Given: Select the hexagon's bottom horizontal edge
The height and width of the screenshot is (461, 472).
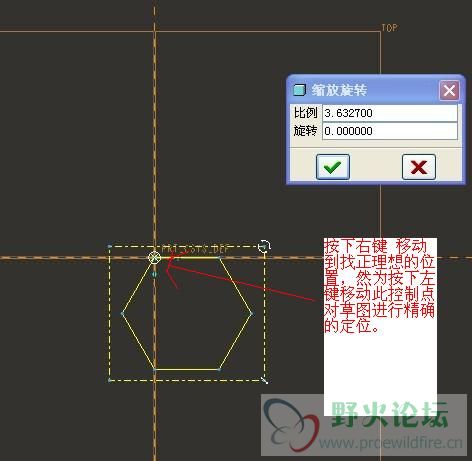Looking at the screenshot, I should point(187,369).
